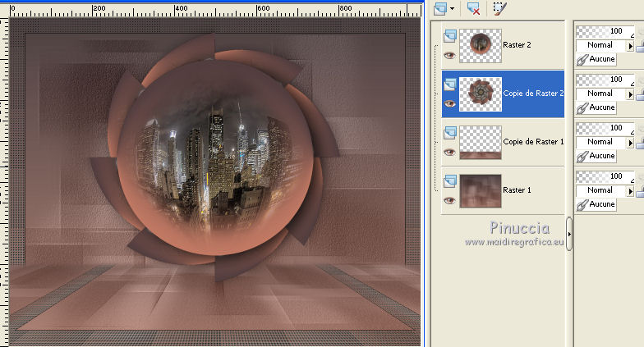Select the Raster 1 layer thumbnail
Screen dimensions: 644x347
pyautogui.click(x=480, y=190)
